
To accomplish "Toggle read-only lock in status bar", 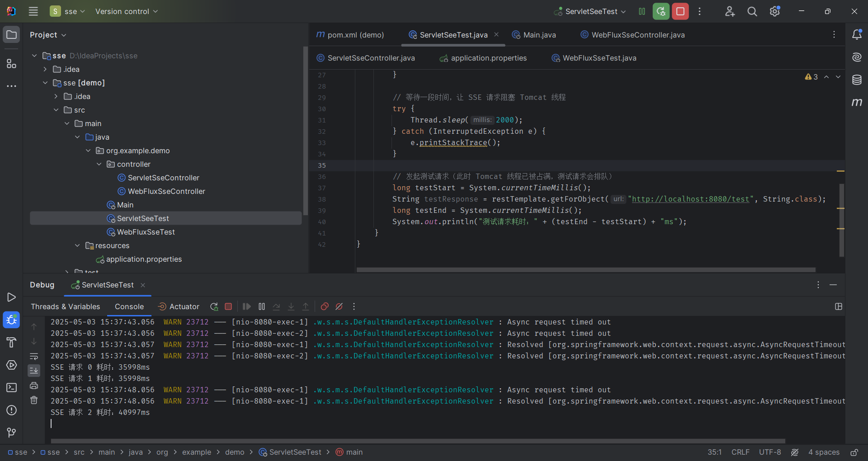I will tap(854, 452).
